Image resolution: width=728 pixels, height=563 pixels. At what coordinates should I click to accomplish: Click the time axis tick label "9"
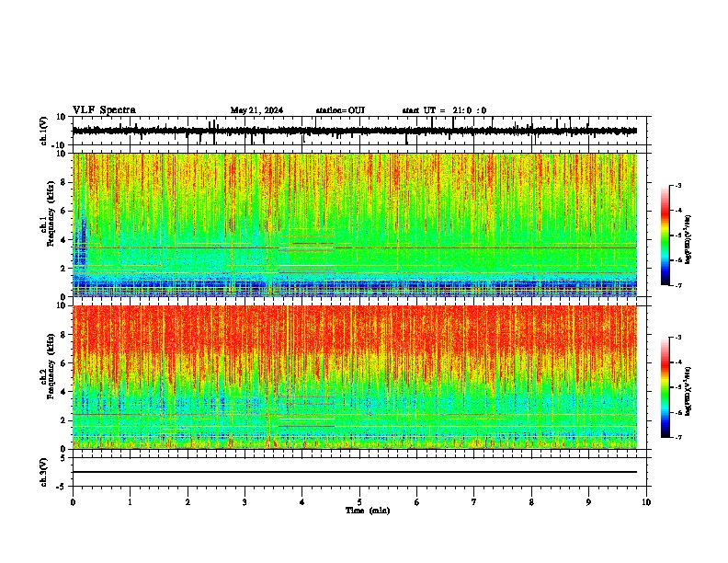[588, 502]
